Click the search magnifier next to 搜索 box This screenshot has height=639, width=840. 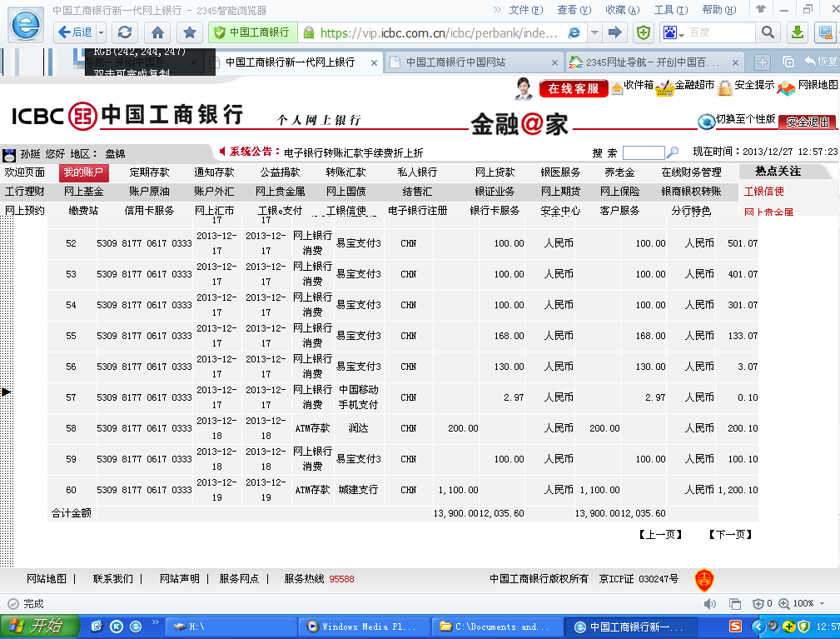673,152
